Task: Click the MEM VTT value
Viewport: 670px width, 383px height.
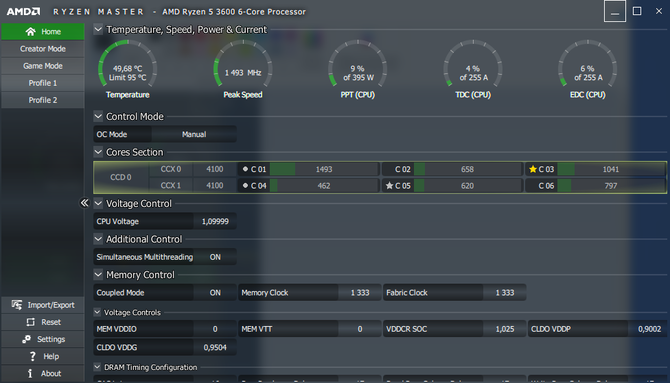Action: tap(360, 329)
